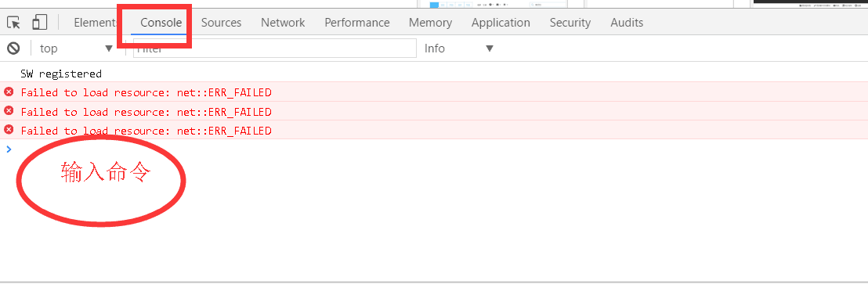The image size is (868, 284).
Task: Show the Security tab
Action: pyautogui.click(x=570, y=23)
